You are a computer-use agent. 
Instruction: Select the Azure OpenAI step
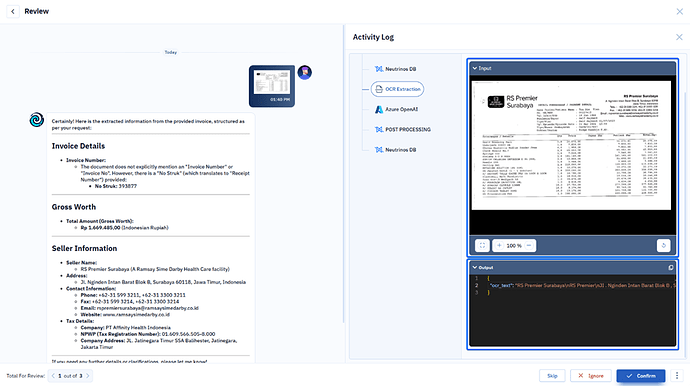click(396, 109)
